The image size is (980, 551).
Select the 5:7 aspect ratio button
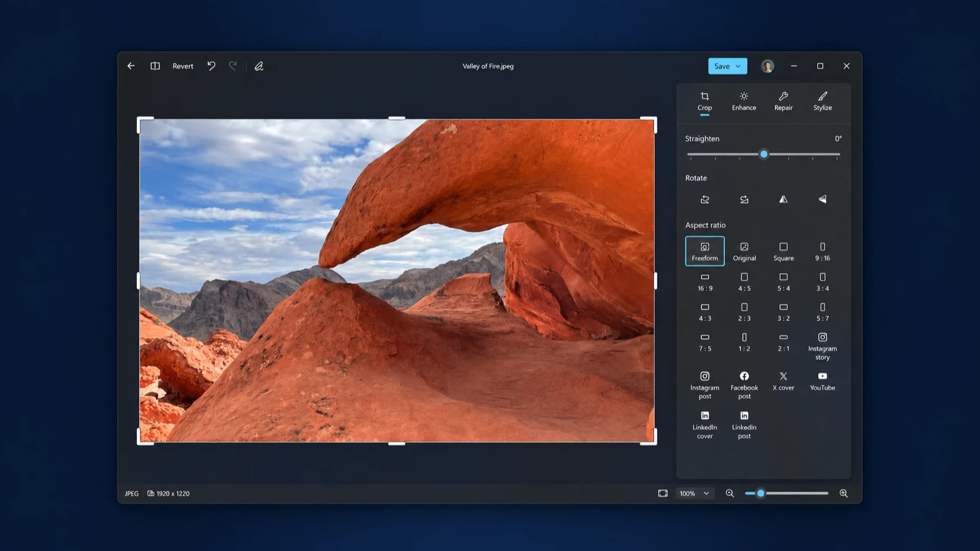coord(823,312)
